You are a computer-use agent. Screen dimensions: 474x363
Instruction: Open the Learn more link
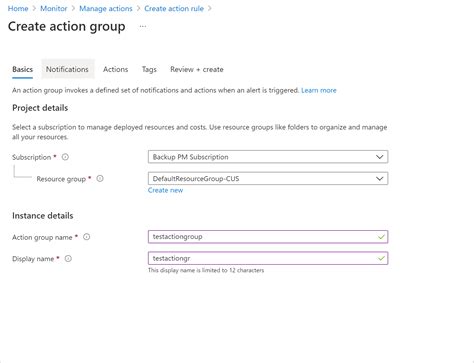click(319, 90)
